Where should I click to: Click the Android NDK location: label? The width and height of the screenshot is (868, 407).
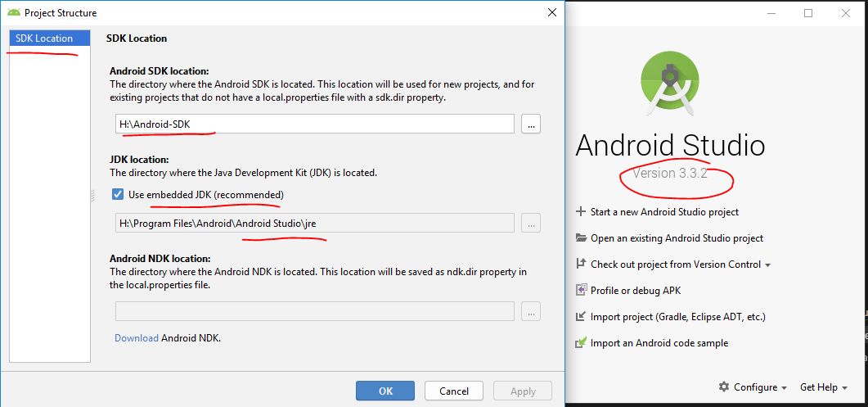click(160, 259)
